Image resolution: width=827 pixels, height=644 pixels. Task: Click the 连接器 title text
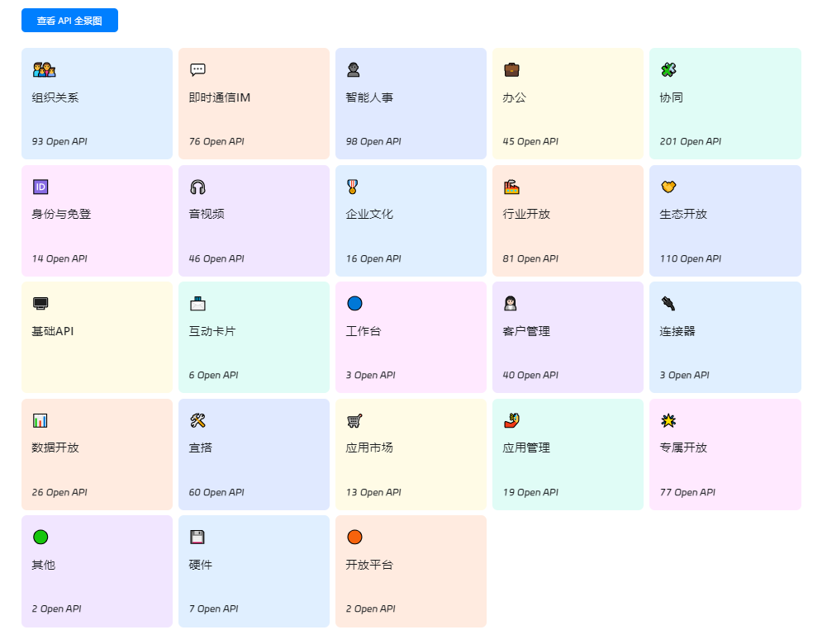click(x=677, y=331)
